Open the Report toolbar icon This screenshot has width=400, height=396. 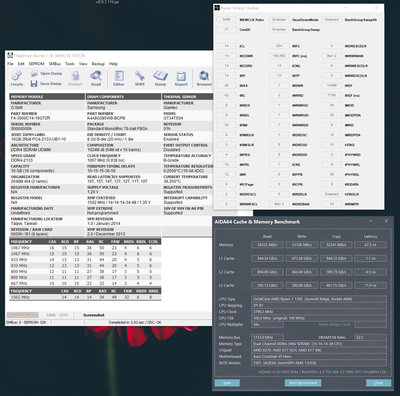[181, 77]
